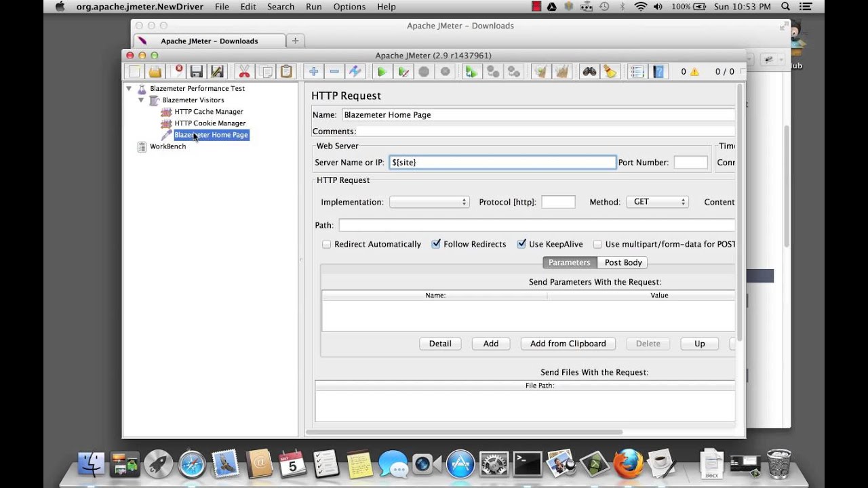Image resolution: width=868 pixels, height=488 pixels.
Task: Cut the selection with the scissors icon
Action: pos(244,71)
